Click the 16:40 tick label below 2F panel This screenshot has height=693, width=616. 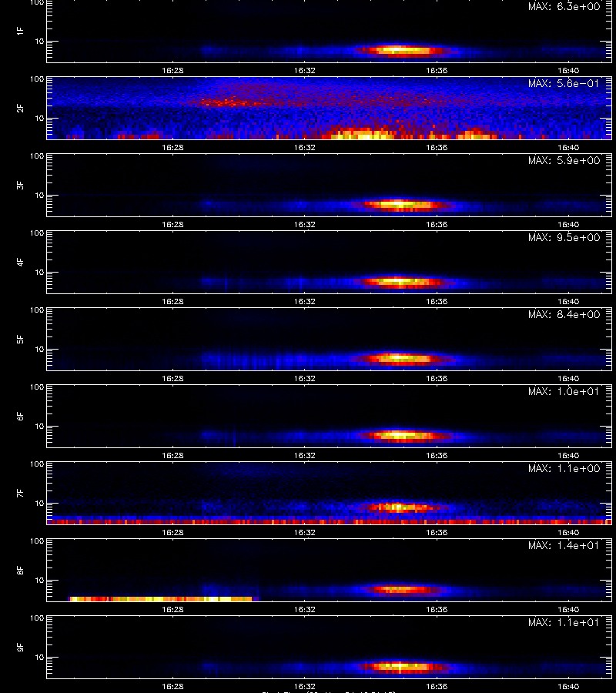click(568, 147)
